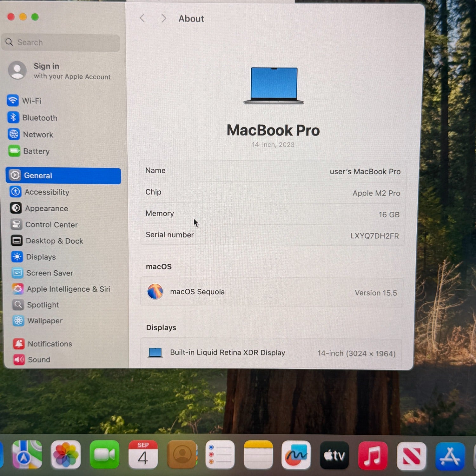The width and height of the screenshot is (476, 476).
Task: Go to Control Center settings
Action: click(x=51, y=225)
